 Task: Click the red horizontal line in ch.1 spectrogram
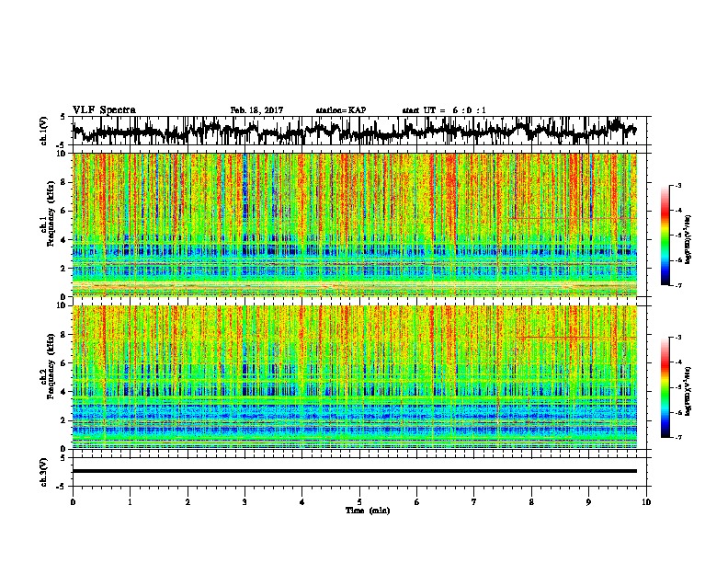click(574, 218)
